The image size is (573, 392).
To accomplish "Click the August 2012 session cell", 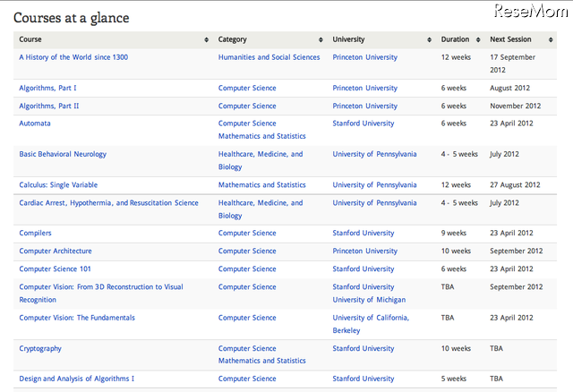I will pyautogui.click(x=509, y=88).
